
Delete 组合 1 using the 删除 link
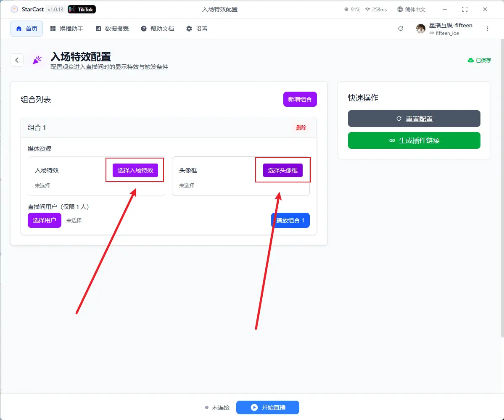tap(301, 128)
